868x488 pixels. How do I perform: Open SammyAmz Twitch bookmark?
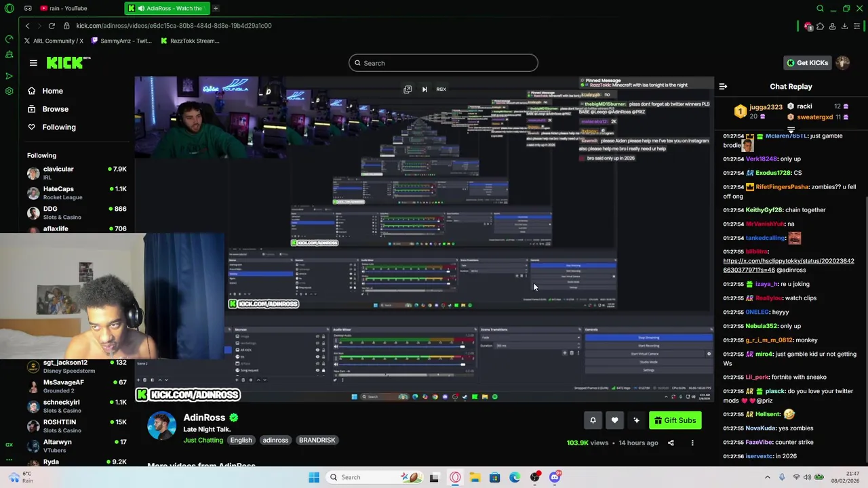point(121,41)
